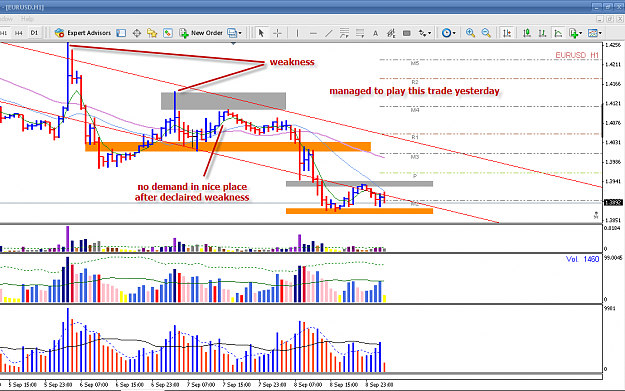Click the tile windows icon
Viewport: 625px width, 391px height.
[232, 33]
